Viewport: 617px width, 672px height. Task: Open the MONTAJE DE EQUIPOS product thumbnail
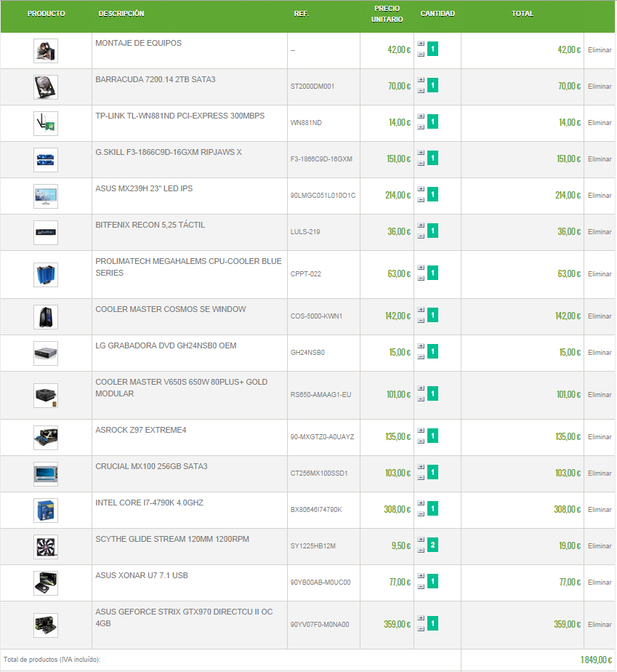coord(46,51)
